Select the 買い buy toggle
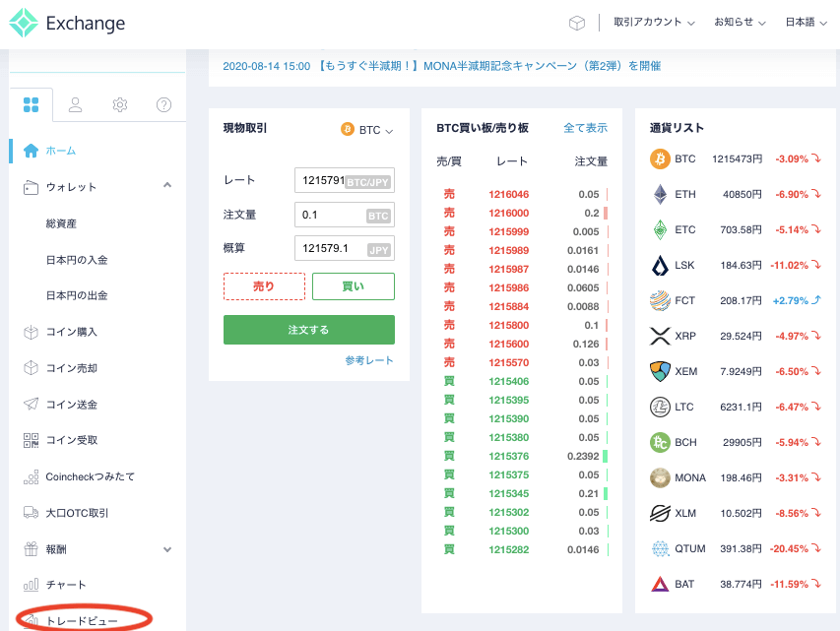 (354, 286)
